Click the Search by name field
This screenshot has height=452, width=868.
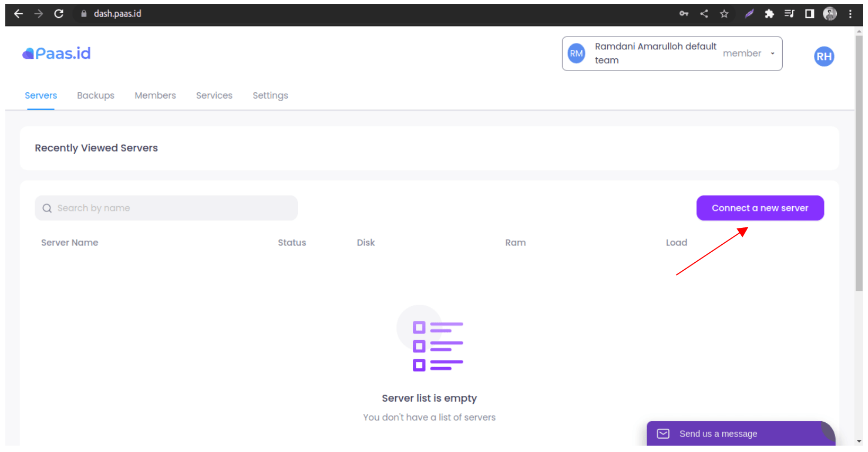click(x=166, y=208)
